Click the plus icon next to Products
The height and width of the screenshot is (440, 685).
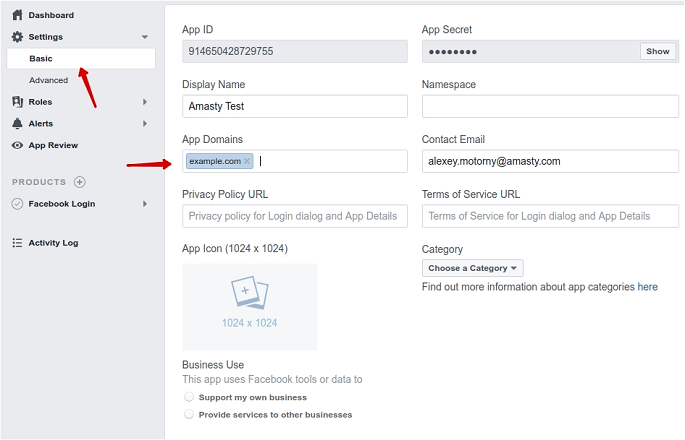click(x=80, y=182)
